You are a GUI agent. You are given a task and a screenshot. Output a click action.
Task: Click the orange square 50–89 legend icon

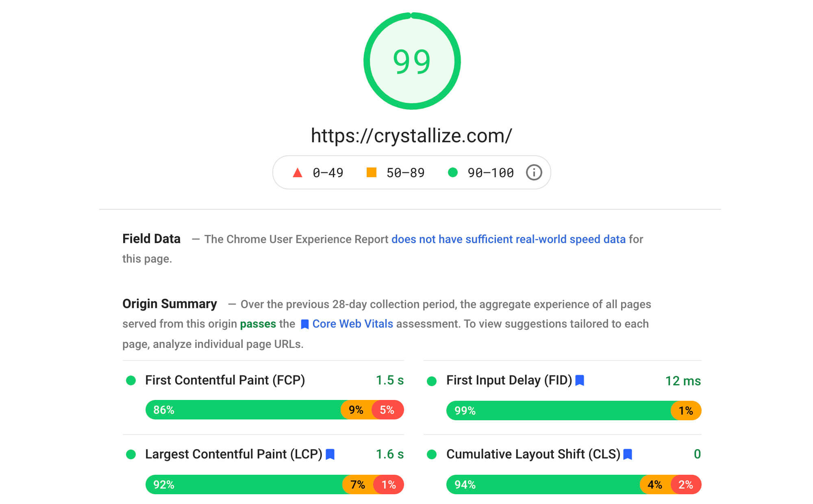tap(371, 172)
